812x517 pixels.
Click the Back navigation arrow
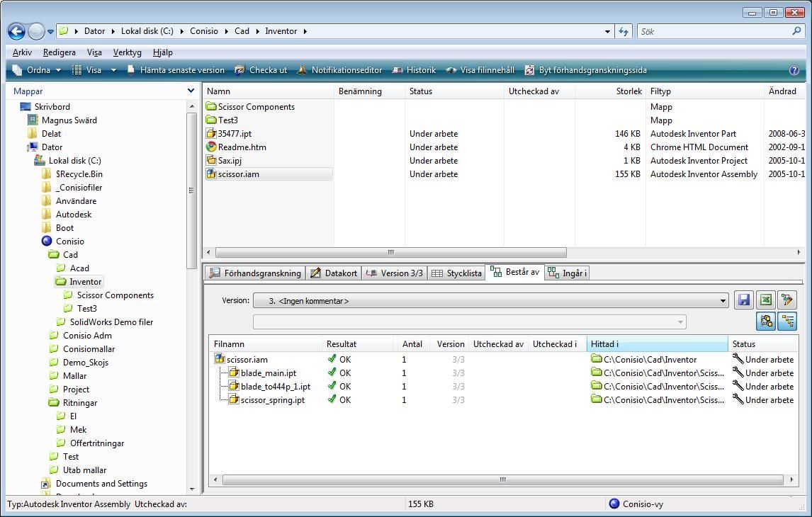coord(16,32)
